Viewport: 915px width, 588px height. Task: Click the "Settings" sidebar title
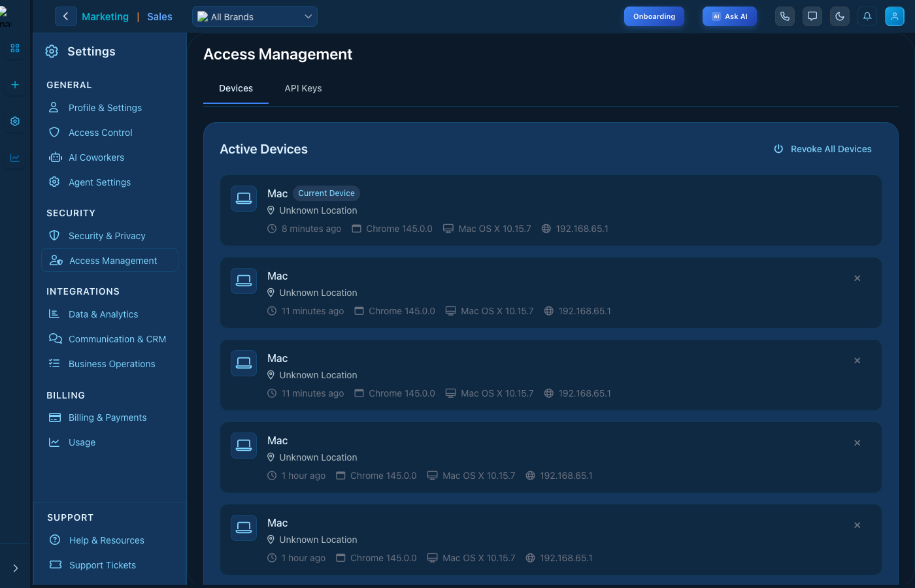tap(91, 52)
